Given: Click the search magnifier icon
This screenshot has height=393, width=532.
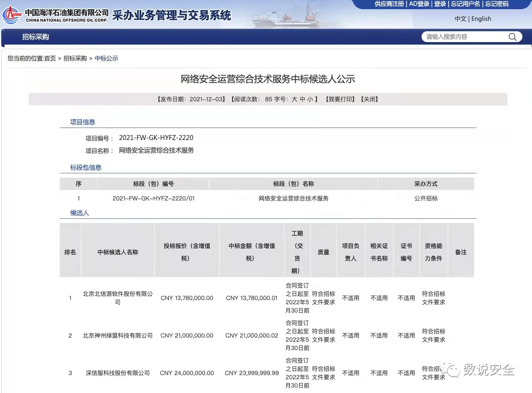Looking at the screenshot, I should pyautogui.click(x=512, y=37).
